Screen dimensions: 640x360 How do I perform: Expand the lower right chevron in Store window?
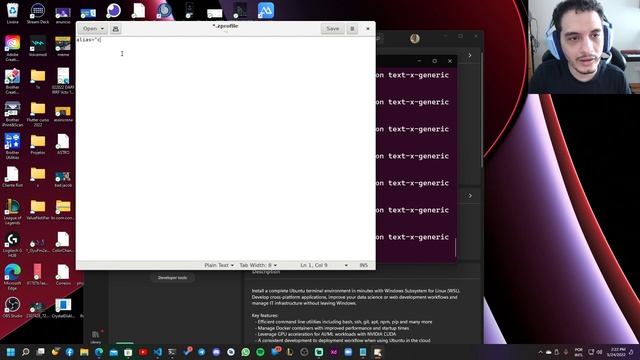470,196
